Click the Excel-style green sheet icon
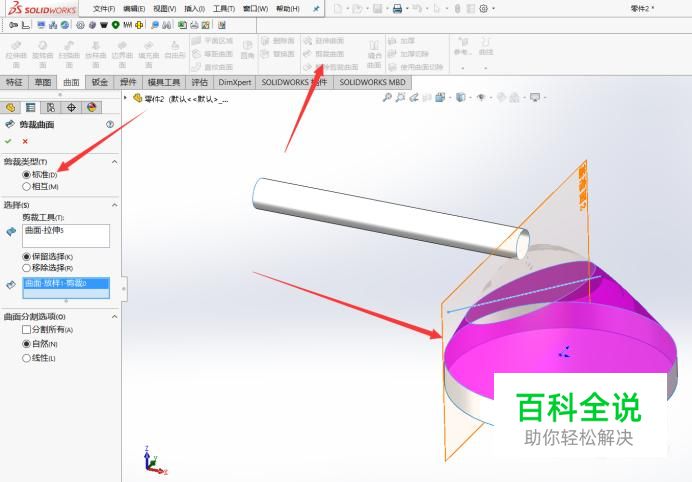692x482 pixels. pos(182,25)
